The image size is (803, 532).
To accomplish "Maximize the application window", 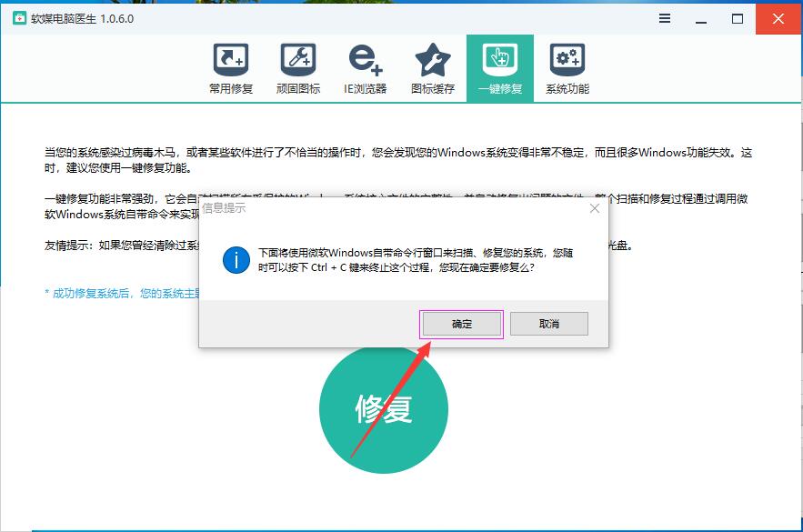I will point(738,18).
